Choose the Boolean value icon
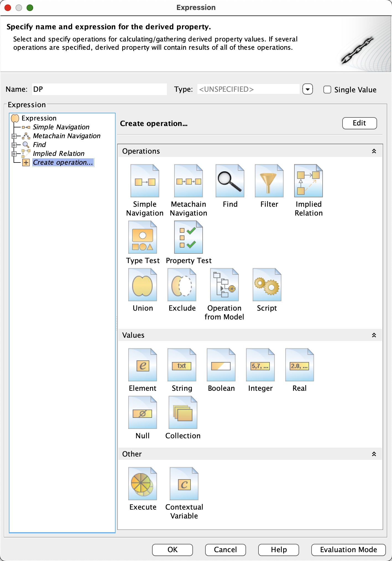Screen dimensions: 392x561 coord(221,365)
